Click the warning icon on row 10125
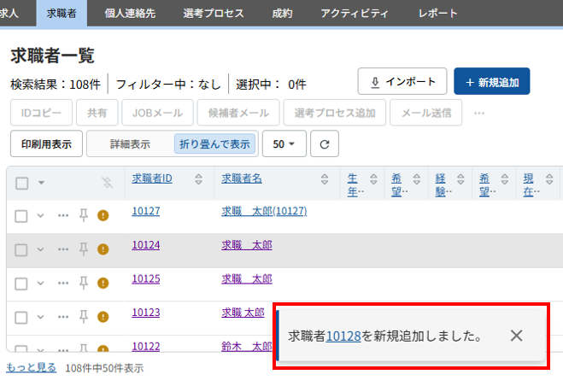The width and height of the screenshot is (563, 392). point(103,283)
